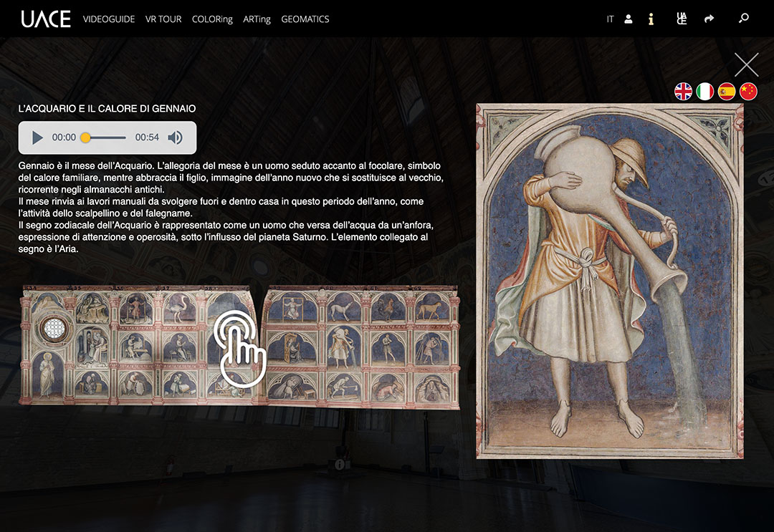Open the COLORing menu item
774x532 pixels.
coord(212,19)
